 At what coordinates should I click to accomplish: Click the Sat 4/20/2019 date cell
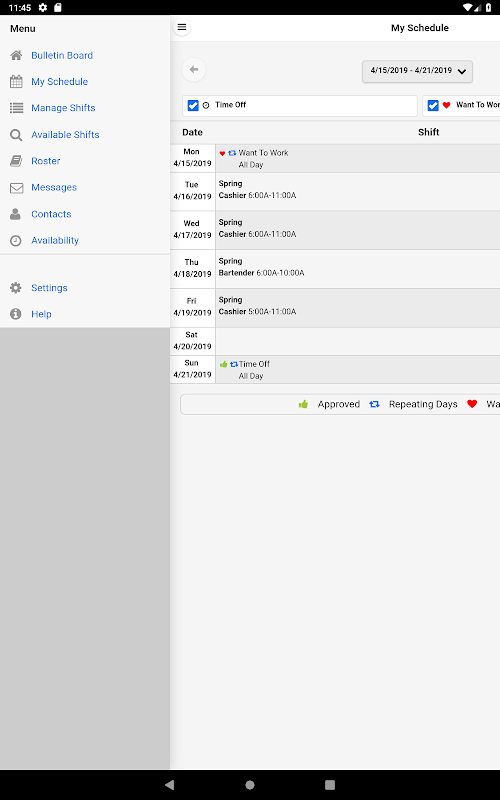point(192,341)
